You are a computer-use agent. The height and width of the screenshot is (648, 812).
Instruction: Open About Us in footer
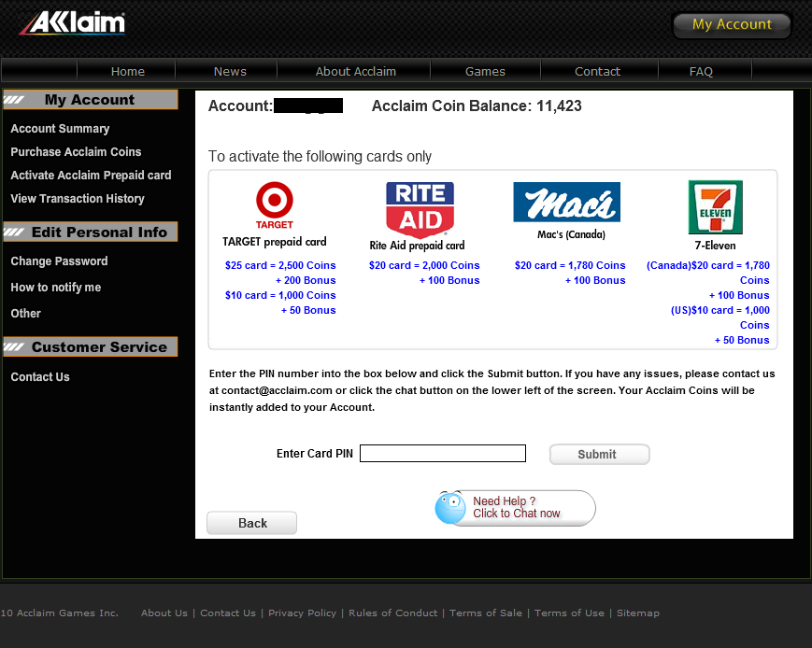(164, 613)
